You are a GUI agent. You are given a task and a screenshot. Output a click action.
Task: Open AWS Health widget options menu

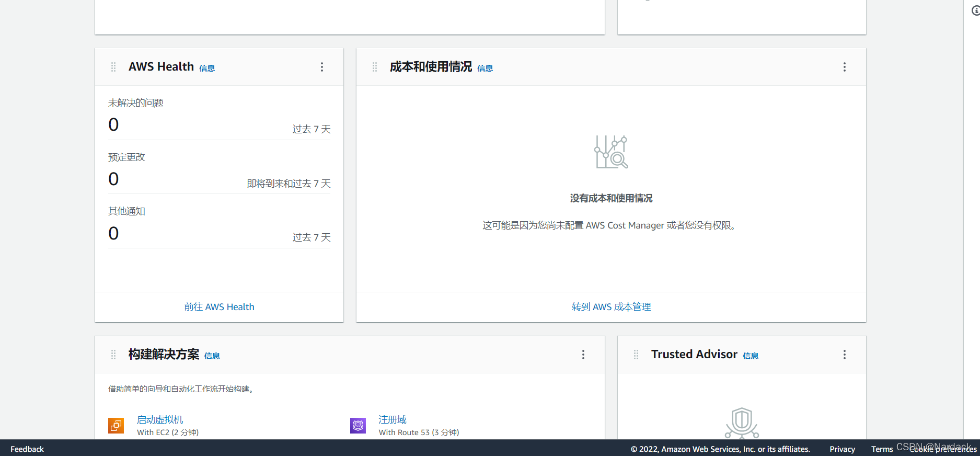322,67
